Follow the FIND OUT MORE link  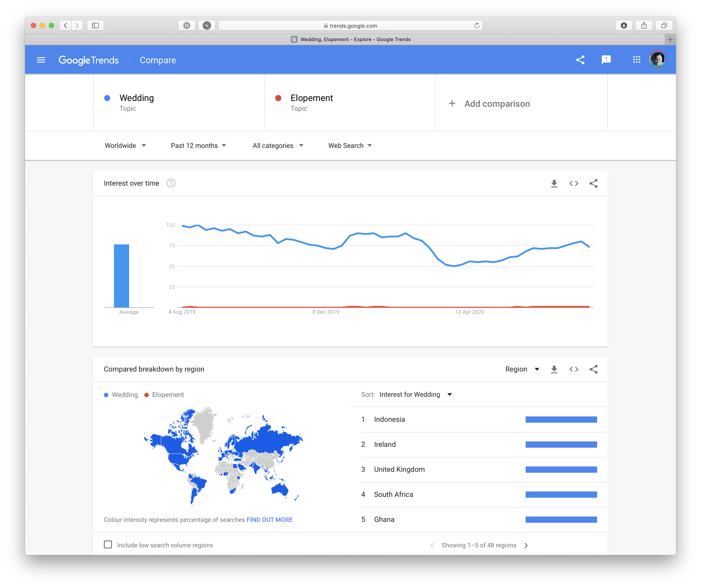pyautogui.click(x=269, y=520)
